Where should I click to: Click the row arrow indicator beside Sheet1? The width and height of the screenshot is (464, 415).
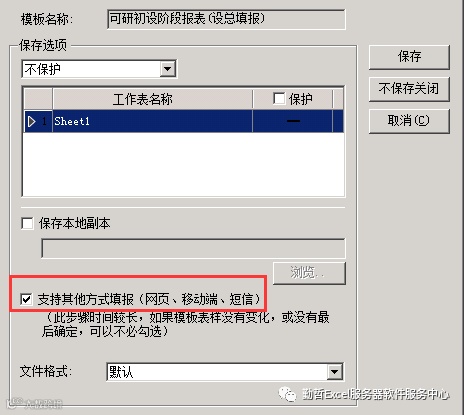pyautogui.click(x=32, y=121)
